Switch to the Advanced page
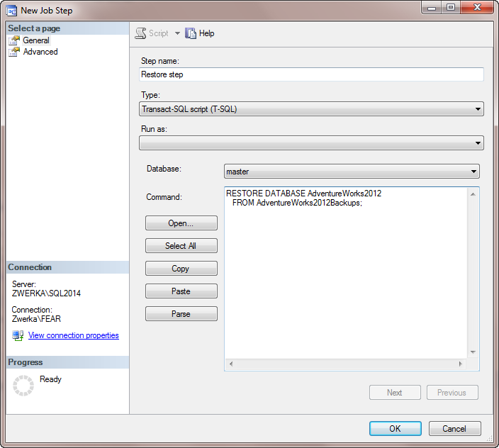499x448 pixels. [40, 52]
